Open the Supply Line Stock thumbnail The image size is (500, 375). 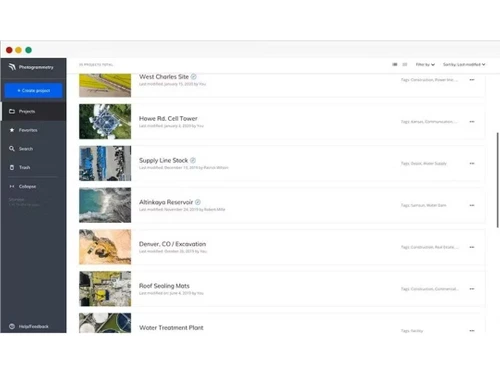(105, 163)
